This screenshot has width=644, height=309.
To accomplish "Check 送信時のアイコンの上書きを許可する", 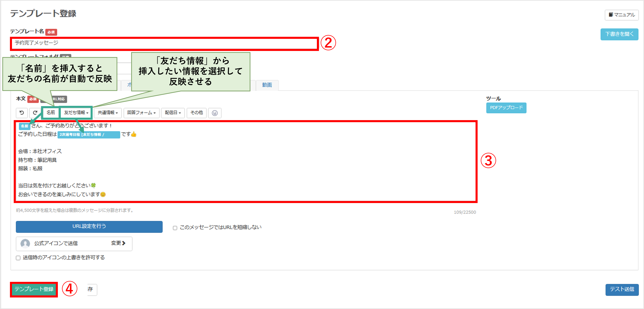I will point(18,258).
